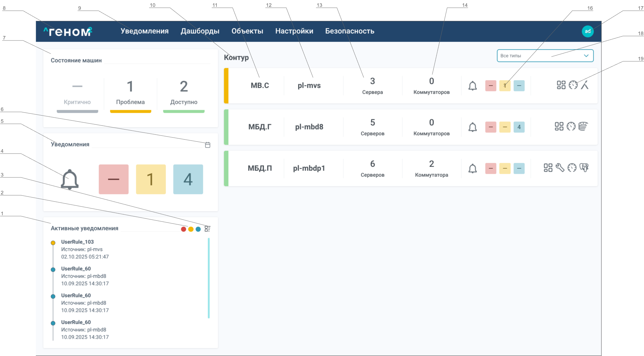
Task: Open the "Все типы" dropdown
Action: pyautogui.click(x=545, y=55)
